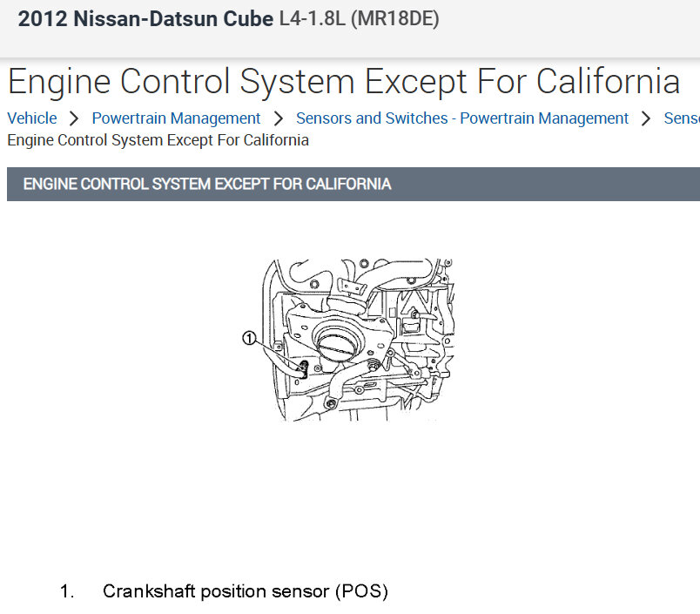Select 'Crankshaft position sensor (POS)' text
The height and width of the screenshot is (614, 700).
[x=246, y=590]
